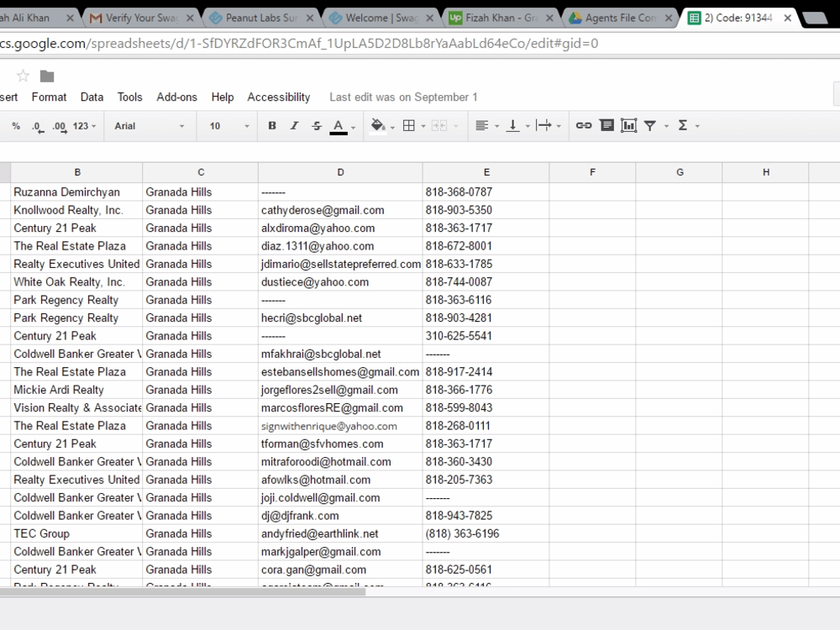Open the move to folder icon
Image resolution: width=840 pixels, height=630 pixels.
(47, 76)
